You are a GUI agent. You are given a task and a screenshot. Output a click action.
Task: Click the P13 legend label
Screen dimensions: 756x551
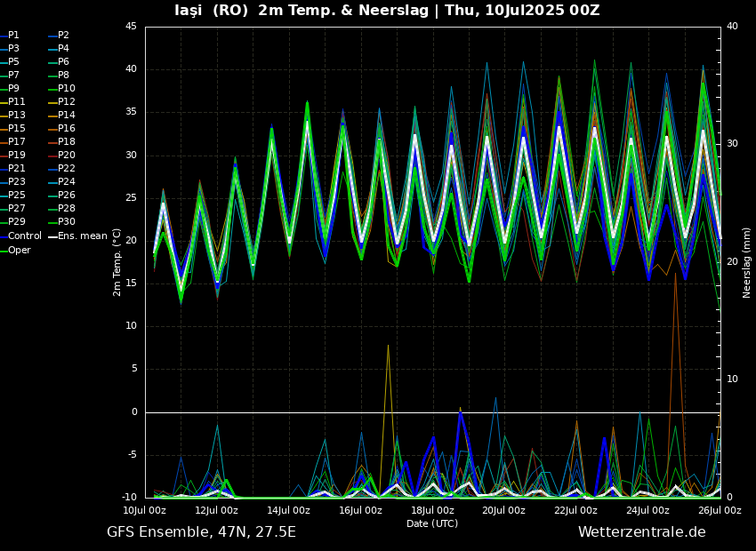click(17, 116)
